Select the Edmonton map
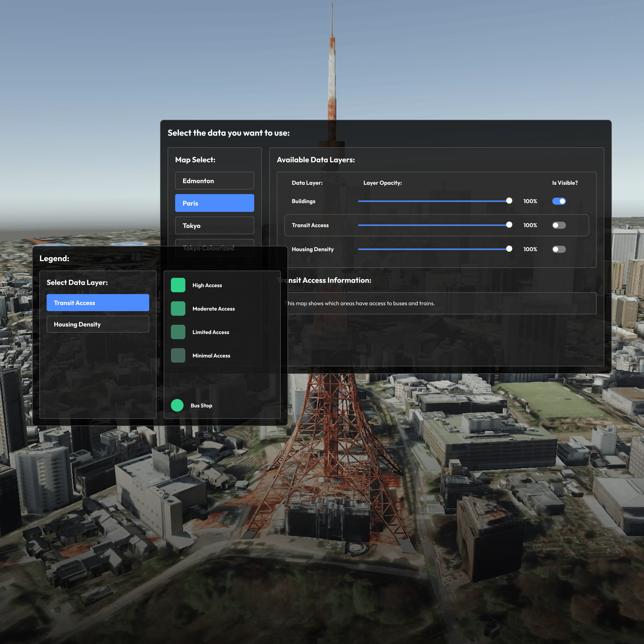Screen dimensions: 644x644 pyautogui.click(x=214, y=181)
